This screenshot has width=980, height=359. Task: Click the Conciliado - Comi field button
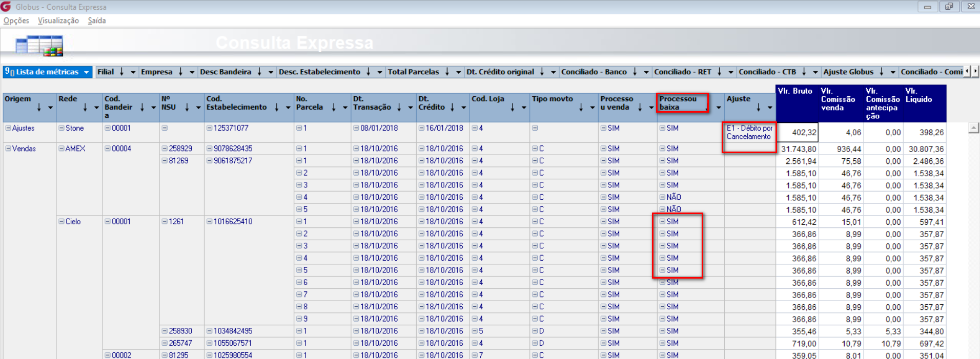tap(932, 72)
